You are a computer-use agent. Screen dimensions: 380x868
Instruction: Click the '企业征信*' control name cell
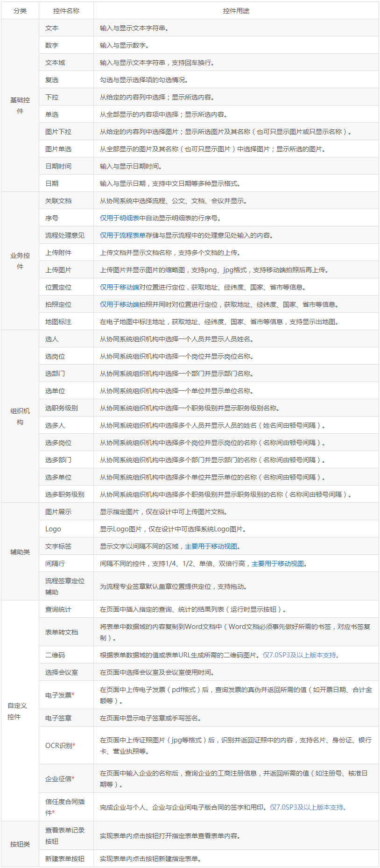(66, 779)
